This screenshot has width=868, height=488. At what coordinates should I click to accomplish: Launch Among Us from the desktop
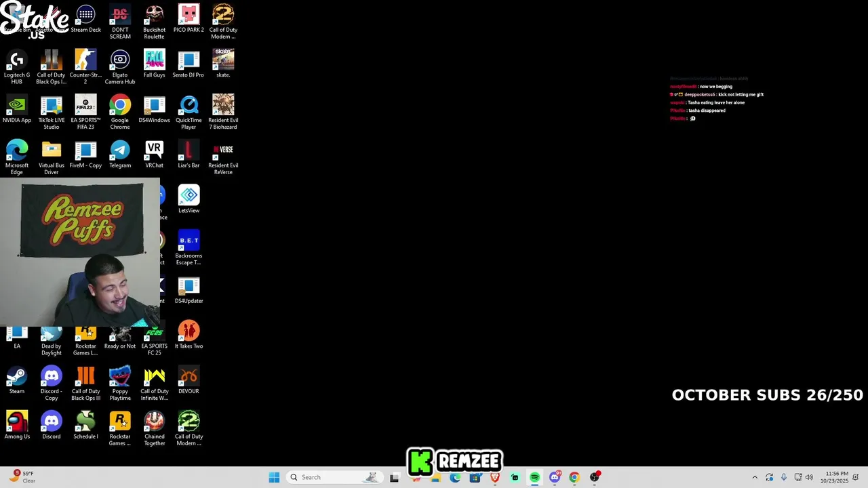coord(17,426)
